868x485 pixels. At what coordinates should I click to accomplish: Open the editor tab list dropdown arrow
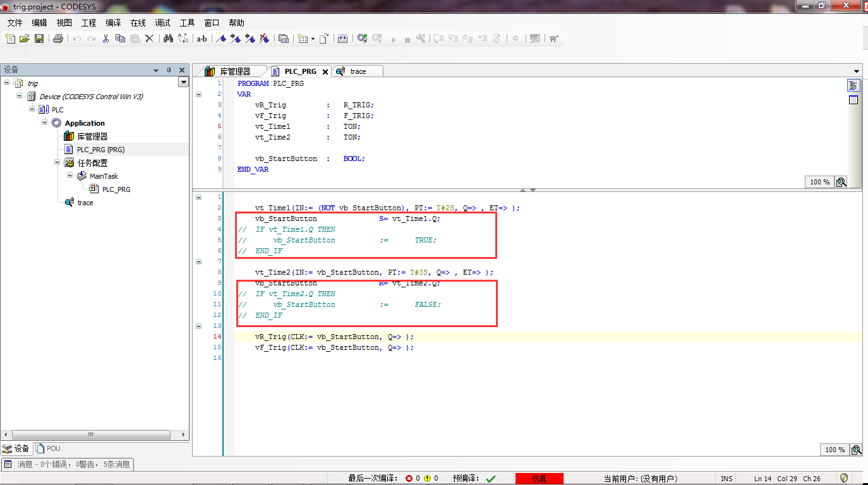click(x=857, y=71)
